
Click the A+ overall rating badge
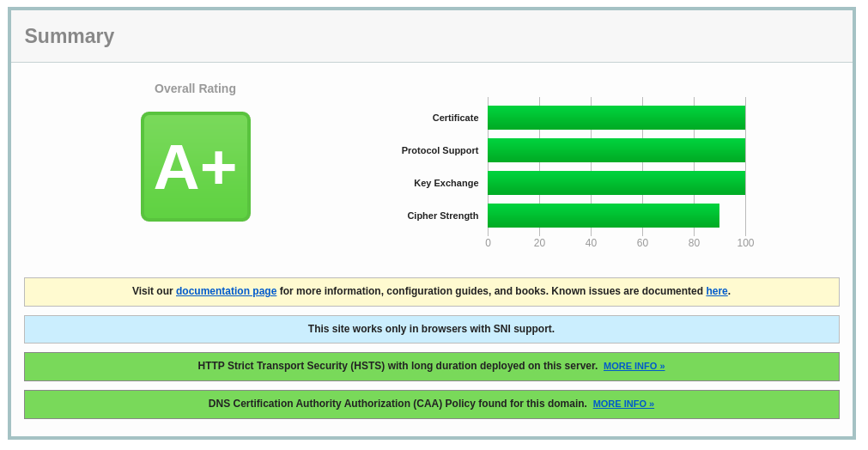pos(196,167)
